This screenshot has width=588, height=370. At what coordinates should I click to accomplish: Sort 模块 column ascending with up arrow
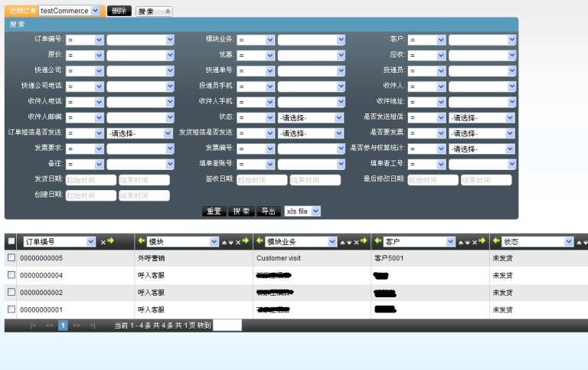pyautogui.click(x=224, y=242)
